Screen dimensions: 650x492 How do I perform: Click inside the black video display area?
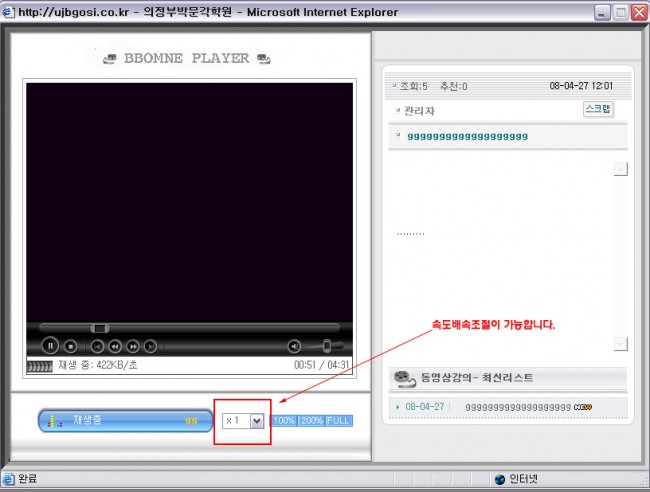[x=189, y=202]
